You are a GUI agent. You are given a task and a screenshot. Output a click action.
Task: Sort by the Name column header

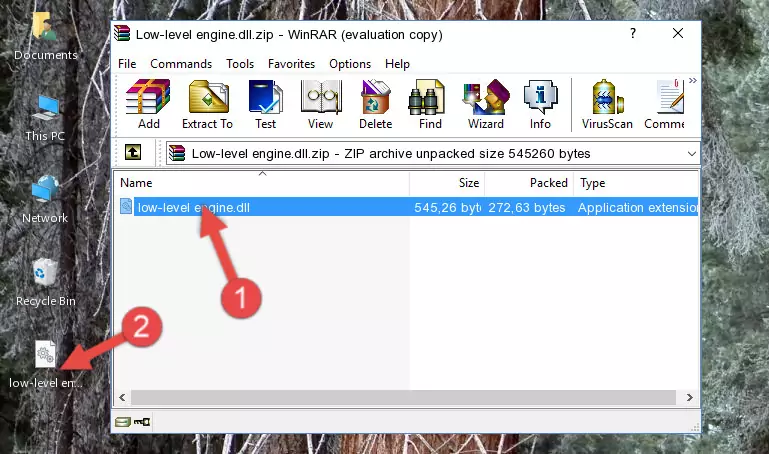262,183
